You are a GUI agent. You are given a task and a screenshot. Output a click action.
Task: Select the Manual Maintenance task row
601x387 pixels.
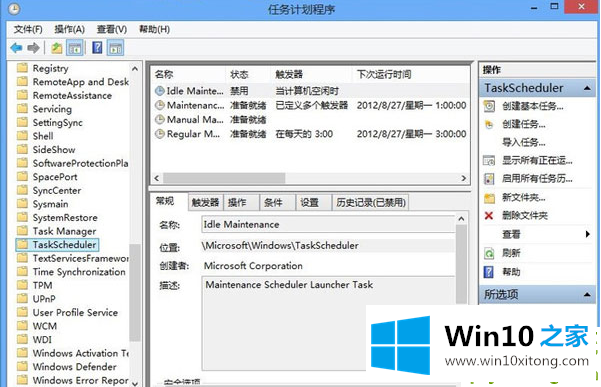[310, 120]
